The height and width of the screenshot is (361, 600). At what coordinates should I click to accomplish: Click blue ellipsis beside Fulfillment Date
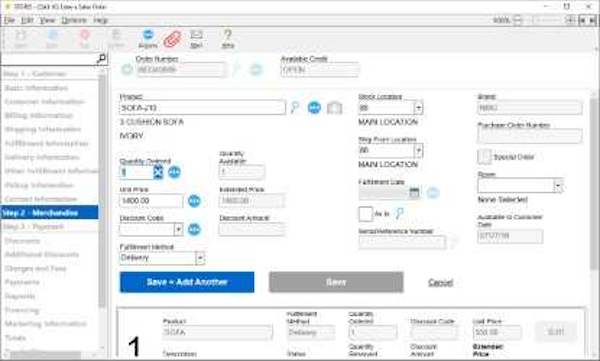pyautogui.click(x=433, y=193)
